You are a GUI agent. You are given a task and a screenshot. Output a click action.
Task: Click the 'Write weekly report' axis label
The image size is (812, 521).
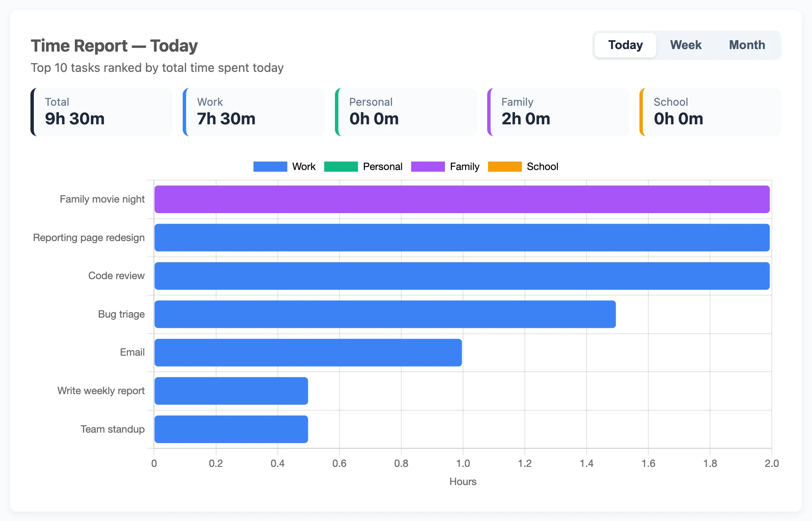click(x=101, y=391)
